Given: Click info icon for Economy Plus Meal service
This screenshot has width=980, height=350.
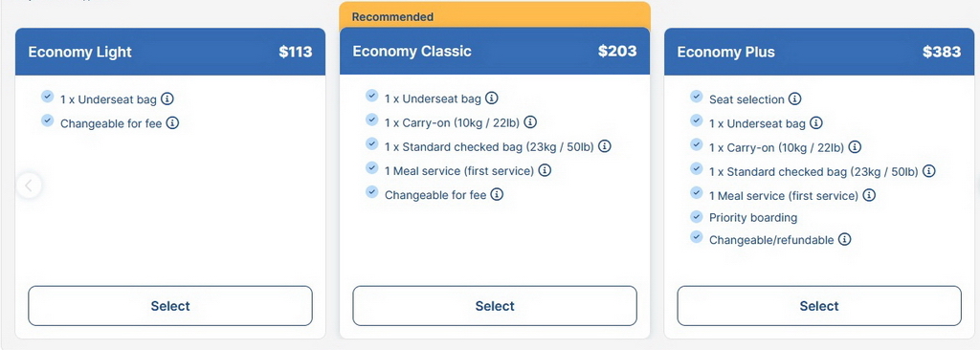Looking at the screenshot, I should coord(869,195).
